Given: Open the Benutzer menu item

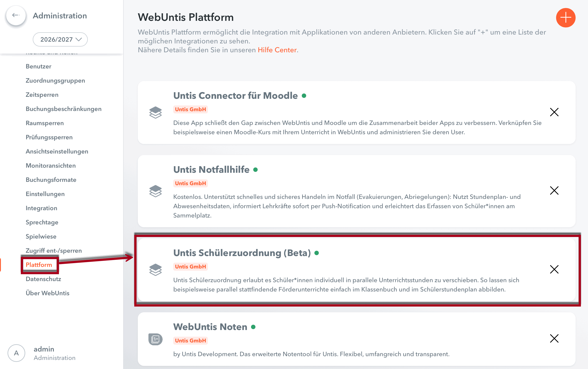Looking at the screenshot, I should pyautogui.click(x=39, y=66).
